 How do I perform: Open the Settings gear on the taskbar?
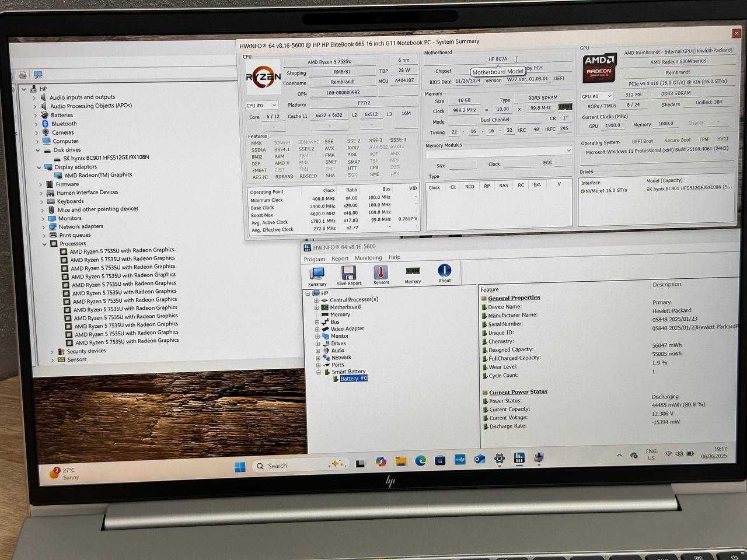point(499,459)
